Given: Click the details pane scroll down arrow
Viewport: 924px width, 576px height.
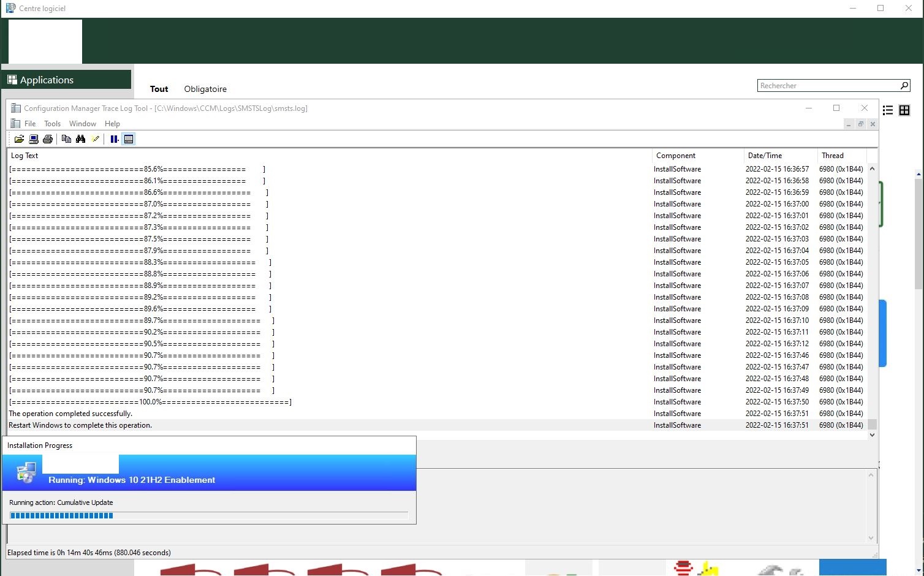Looking at the screenshot, I should (871, 538).
